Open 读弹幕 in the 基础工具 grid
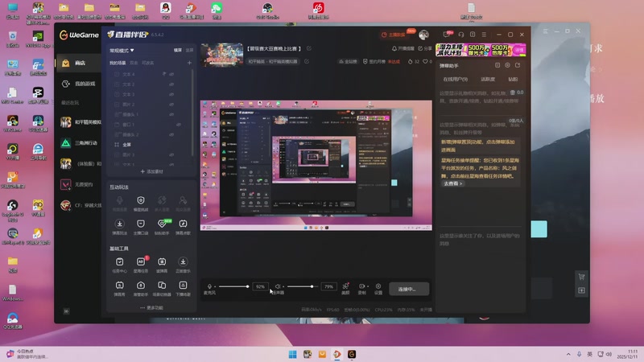644x362 pixels. pyautogui.click(x=162, y=265)
